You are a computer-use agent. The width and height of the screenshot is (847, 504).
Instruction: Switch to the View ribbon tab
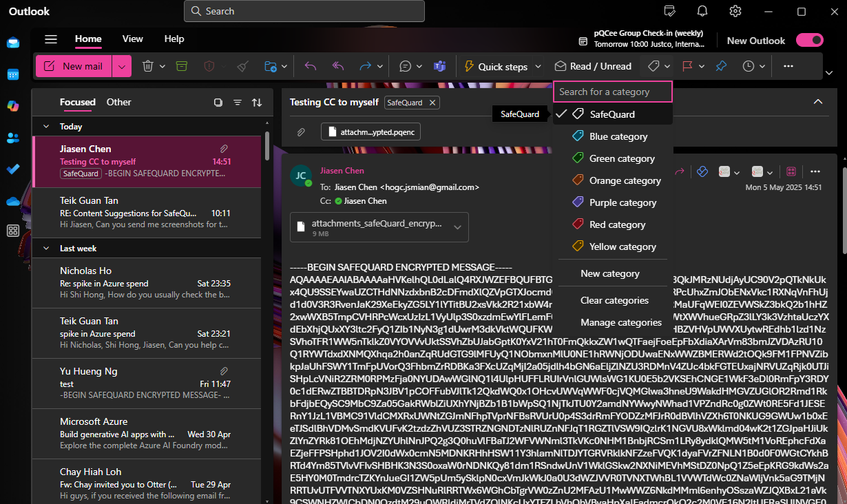(x=133, y=39)
